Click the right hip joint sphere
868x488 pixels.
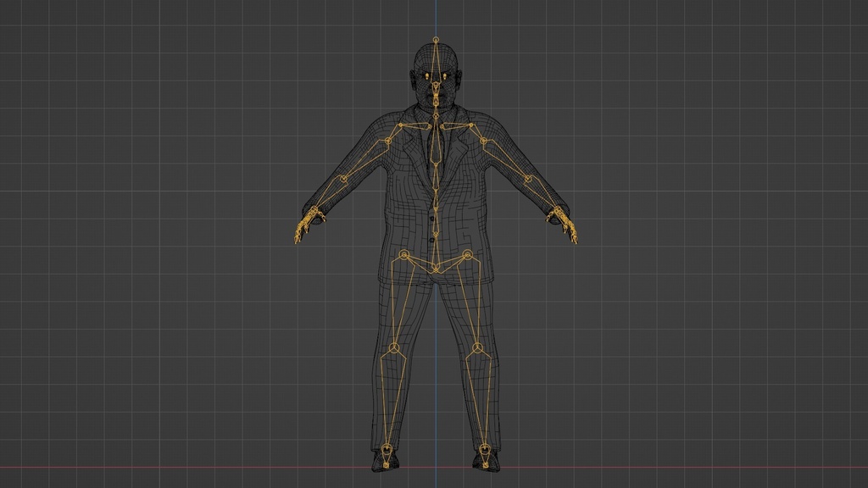tap(403, 255)
